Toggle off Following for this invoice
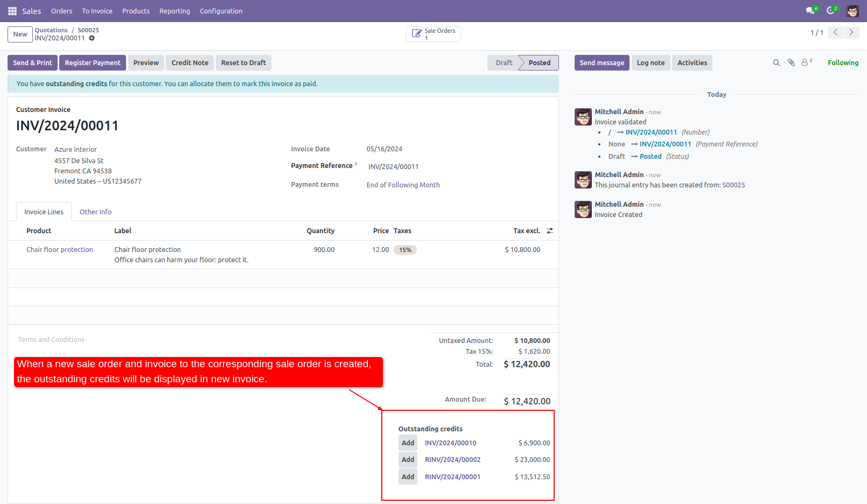867x504 pixels. coord(843,62)
